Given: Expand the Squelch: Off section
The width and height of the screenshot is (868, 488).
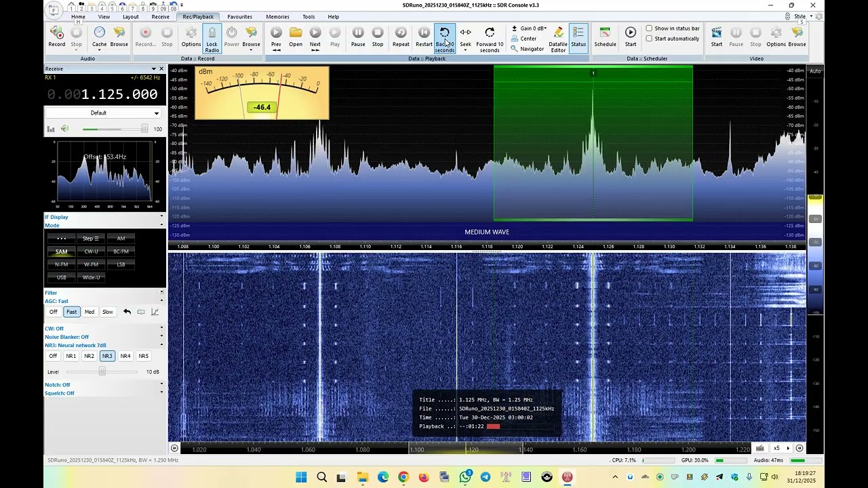Looking at the screenshot, I should 104,393.
